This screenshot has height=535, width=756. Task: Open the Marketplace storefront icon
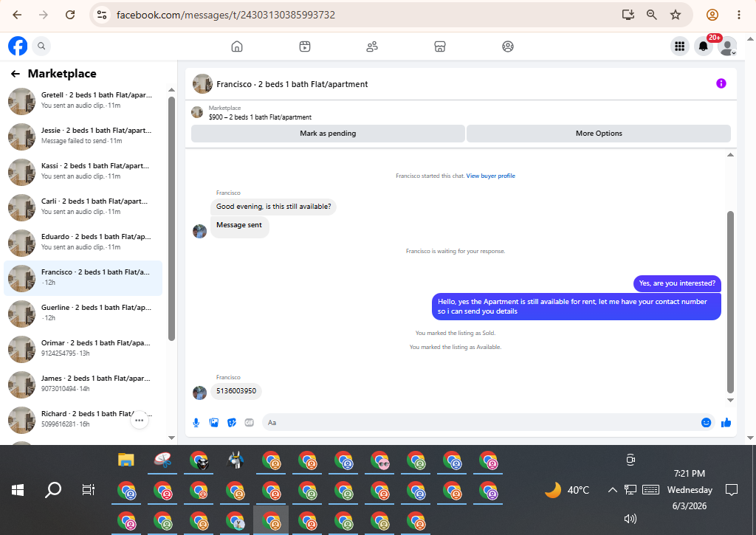point(440,46)
